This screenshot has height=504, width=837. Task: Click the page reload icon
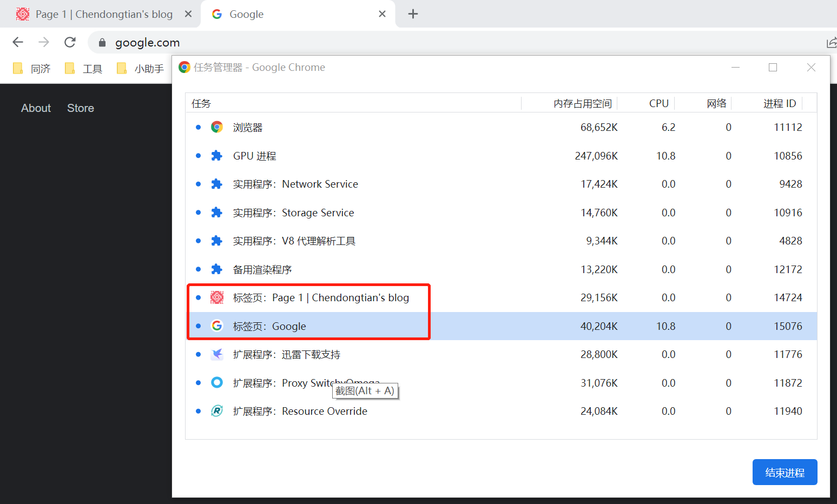coord(70,42)
